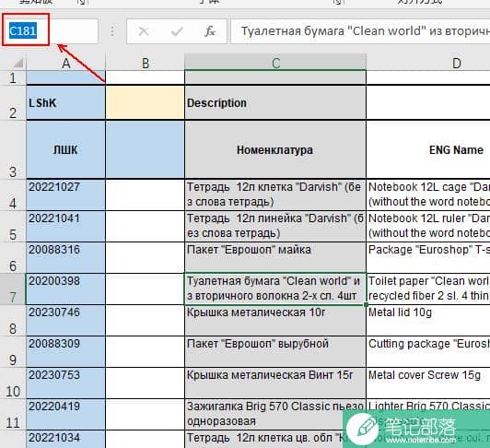The height and width of the screenshot is (448, 490).
Task: Click cell containing 20221027
Action: tap(66, 195)
